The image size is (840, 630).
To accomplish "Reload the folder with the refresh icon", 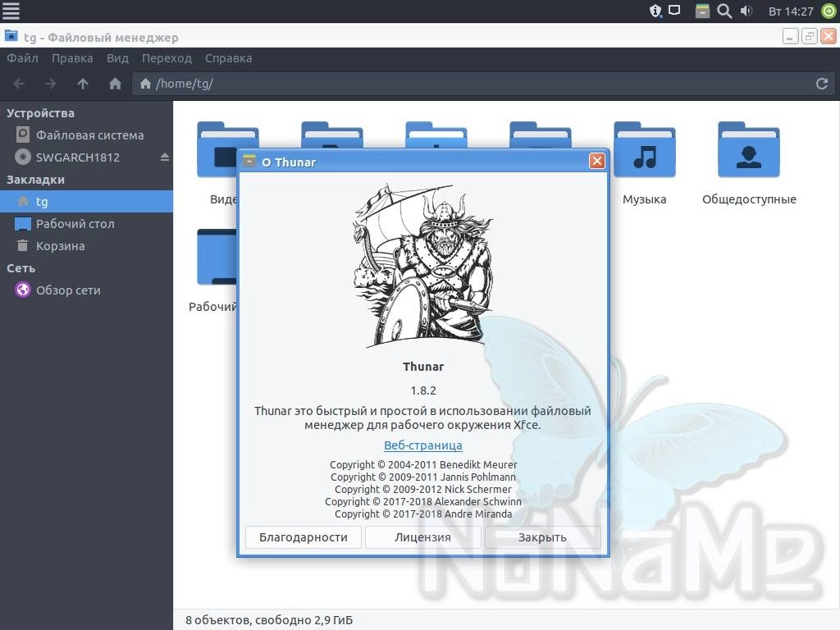I will (x=822, y=84).
